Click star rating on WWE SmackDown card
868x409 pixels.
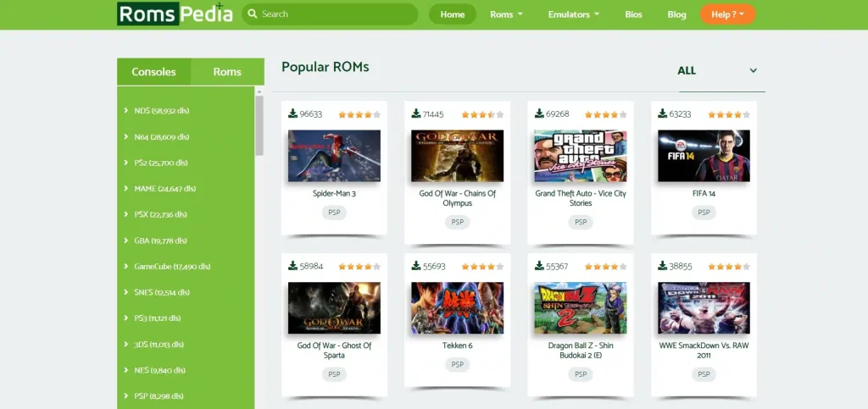tap(729, 267)
